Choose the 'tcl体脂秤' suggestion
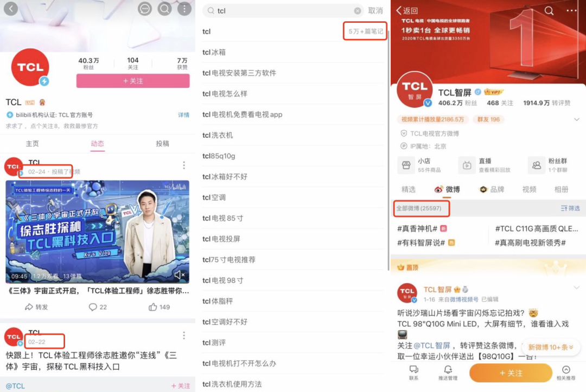This screenshot has height=392, width=586. pos(294,301)
